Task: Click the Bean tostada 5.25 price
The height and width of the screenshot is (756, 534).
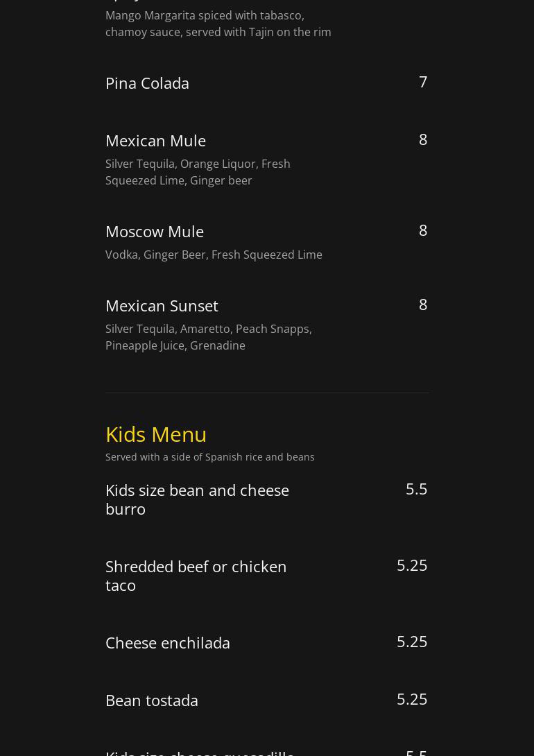Action: tap(412, 699)
